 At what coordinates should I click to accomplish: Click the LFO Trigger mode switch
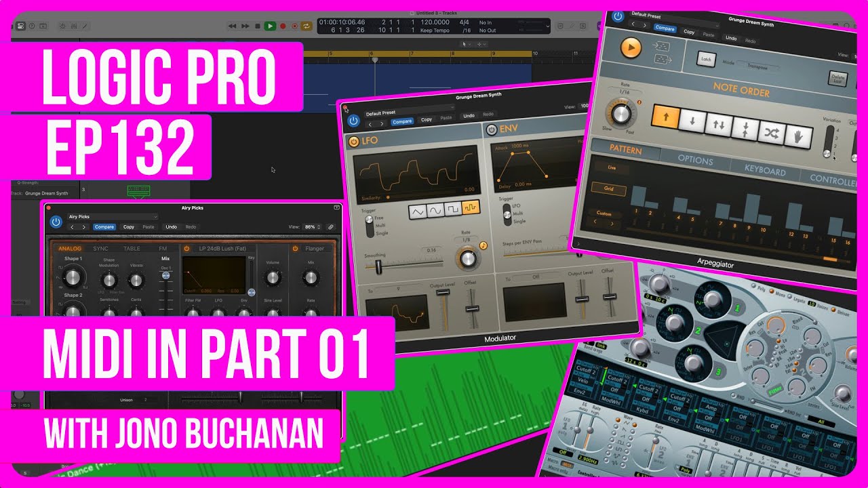click(x=370, y=226)
